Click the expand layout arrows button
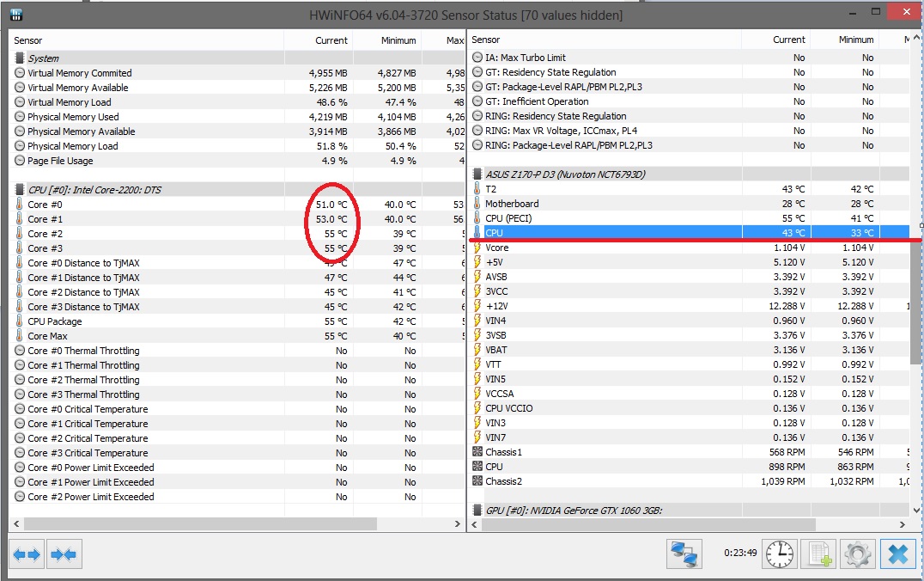The image size is (924, 581). 27,554
